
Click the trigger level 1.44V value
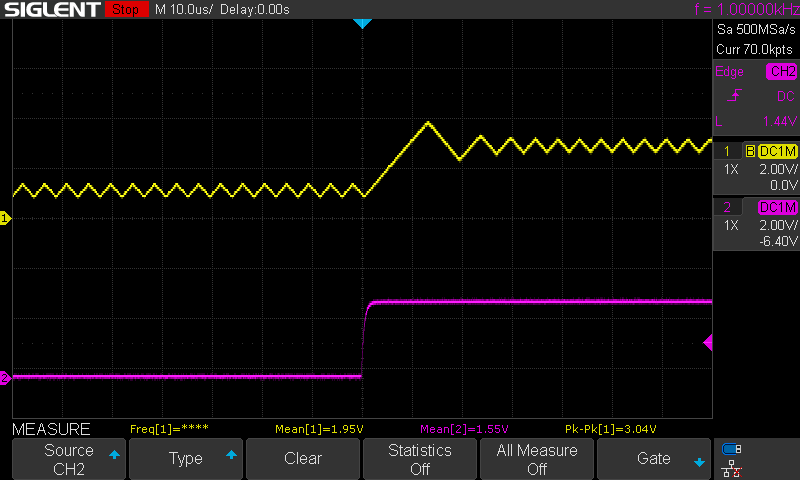780,121
